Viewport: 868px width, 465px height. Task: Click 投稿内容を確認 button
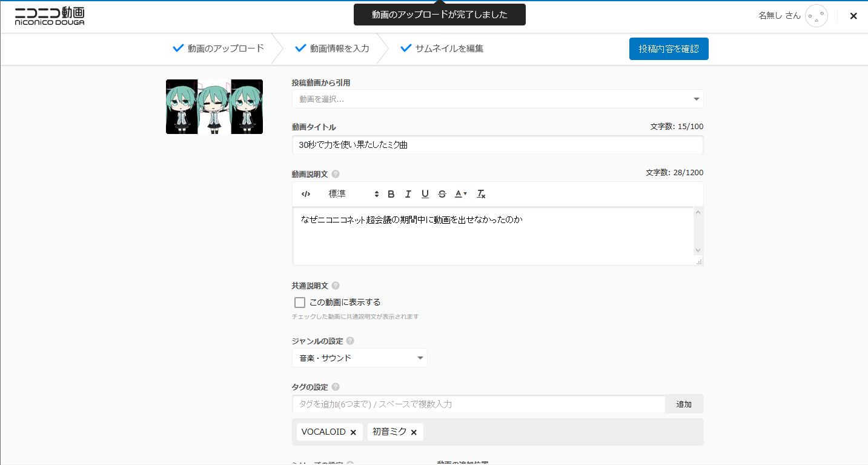pos(669,49)
